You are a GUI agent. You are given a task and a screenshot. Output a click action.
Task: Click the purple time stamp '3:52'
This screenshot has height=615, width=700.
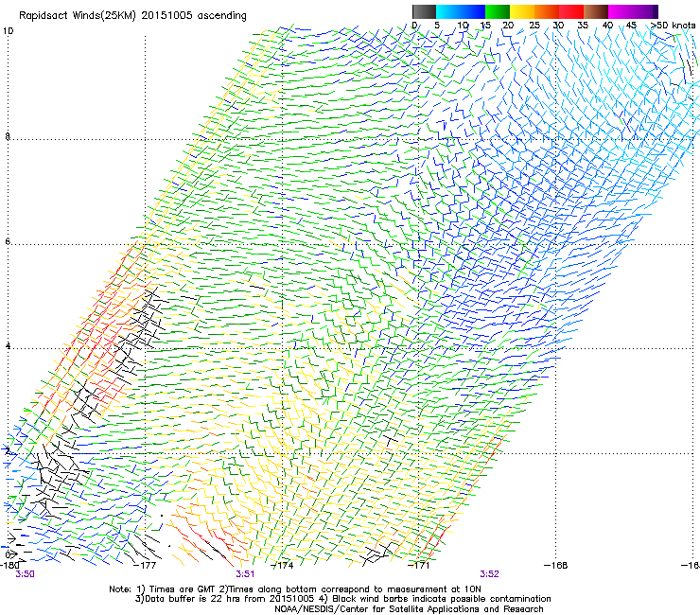490,574
